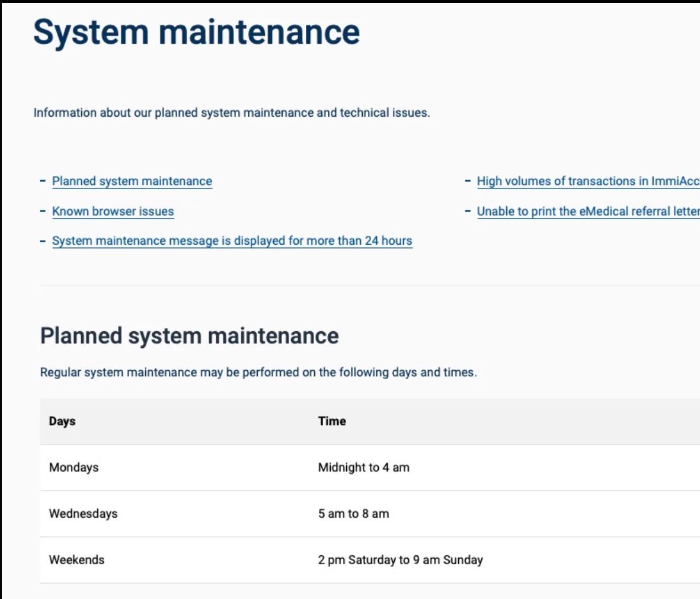Screen dimensions: 700x599
Task: Open High volumes of transactions link
Action: coord(589,181)
